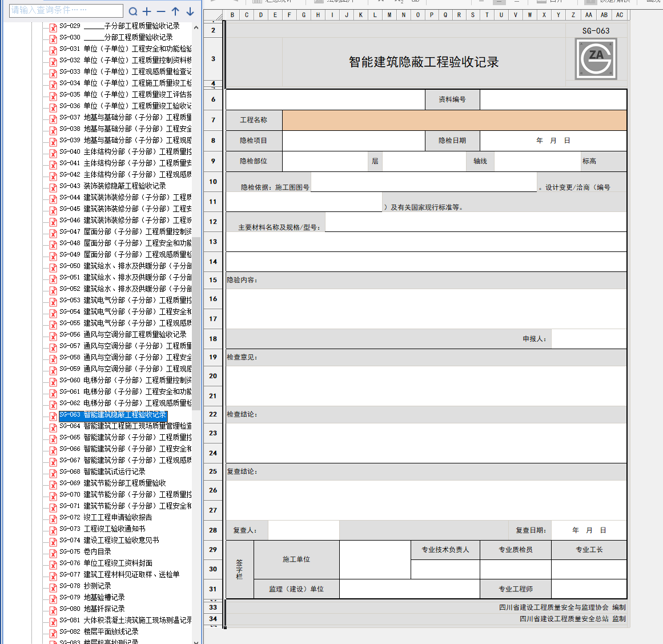Click the SG-063 code label on form
The height and width of the screenshot is (644, 663).
point(596,31)
